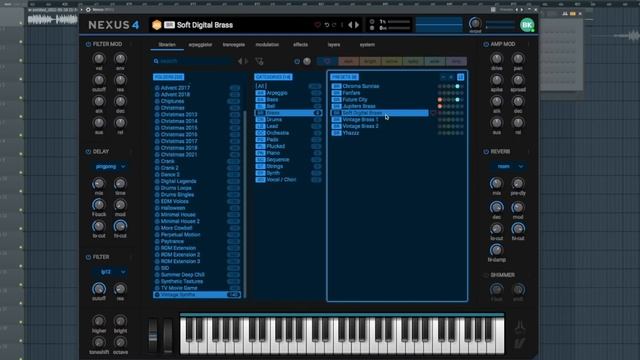Viewport: 640px width, 360px height.
Task: Open AMP MOD section options menu
Action: (529, 44)
